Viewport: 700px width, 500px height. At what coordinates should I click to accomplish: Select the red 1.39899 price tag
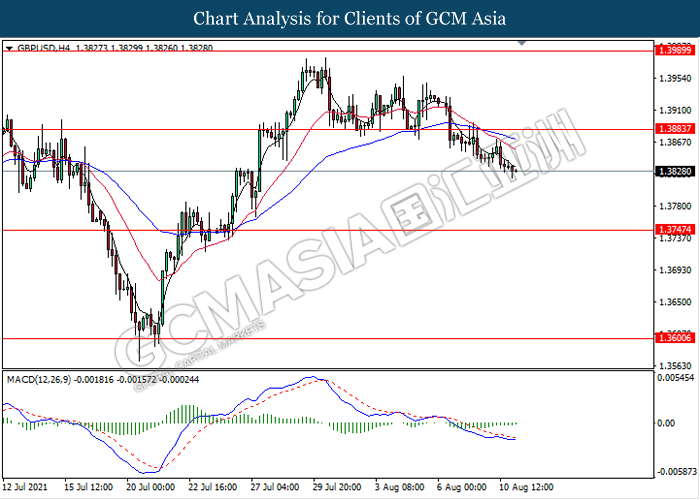click(x=671, y=49)
